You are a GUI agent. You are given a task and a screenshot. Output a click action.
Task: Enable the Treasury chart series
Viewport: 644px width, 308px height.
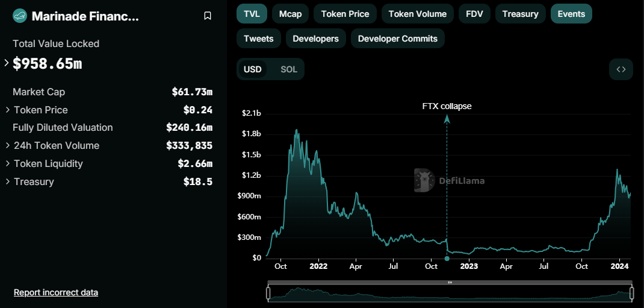click(x=521, y=14)
